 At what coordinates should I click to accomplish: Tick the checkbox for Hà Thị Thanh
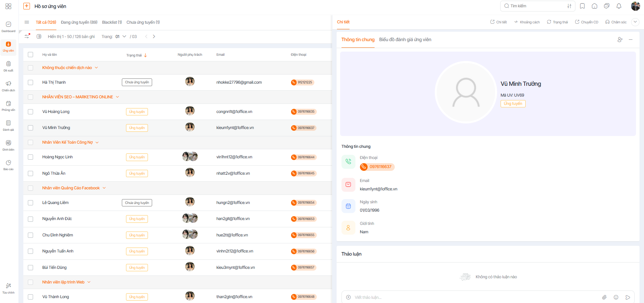pyautogui.click(x=31, y=83)
